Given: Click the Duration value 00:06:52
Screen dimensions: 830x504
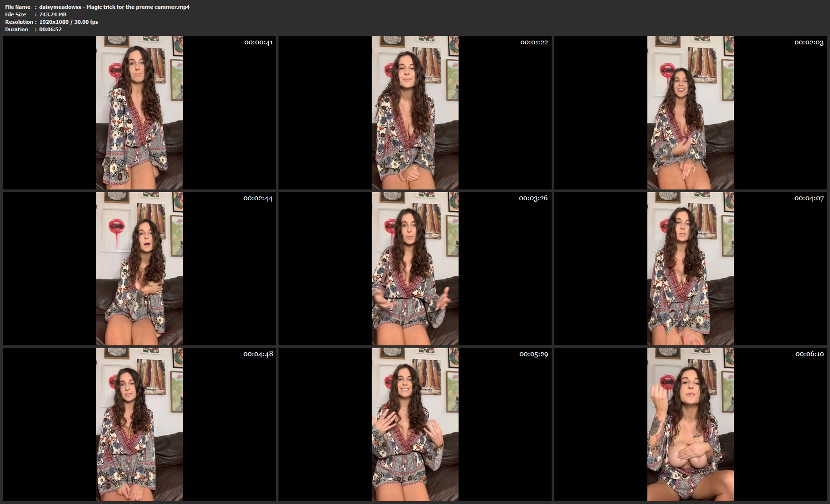Looking at the screenshot, I should (x=50, y=29).
